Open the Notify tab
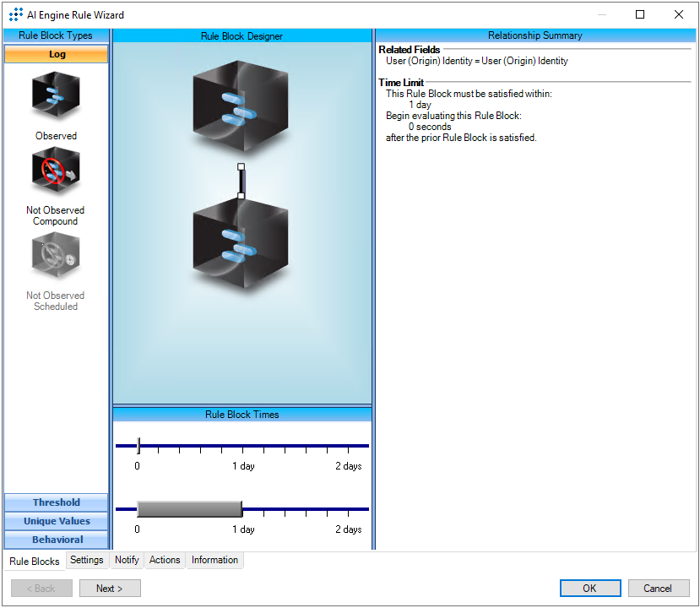Viewport: 700px width, 608px height. tap(127, 560)
